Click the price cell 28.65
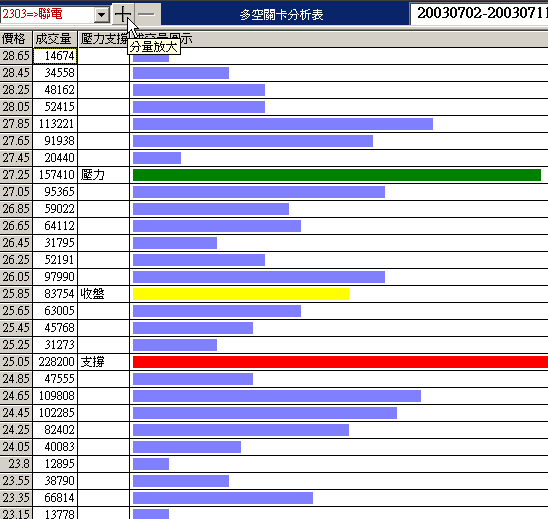Screen dimensions: 548x519 [16, 56]
